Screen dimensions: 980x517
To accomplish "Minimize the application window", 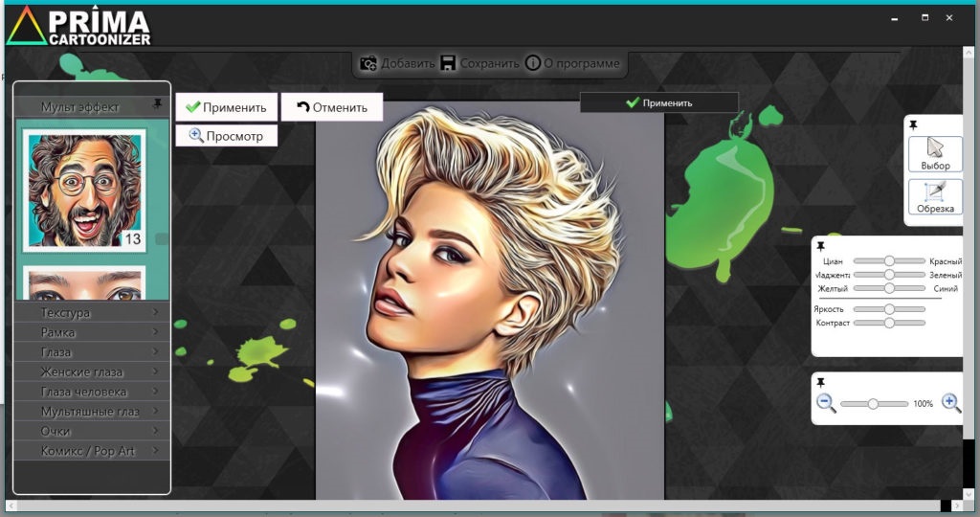I will (895, 19).
